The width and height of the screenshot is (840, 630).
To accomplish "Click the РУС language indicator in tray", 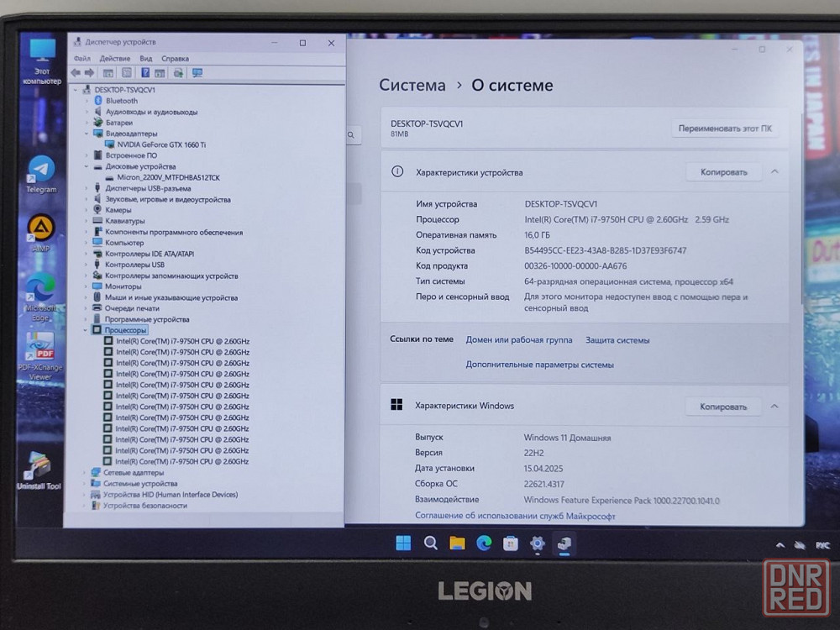I will 823,545.
